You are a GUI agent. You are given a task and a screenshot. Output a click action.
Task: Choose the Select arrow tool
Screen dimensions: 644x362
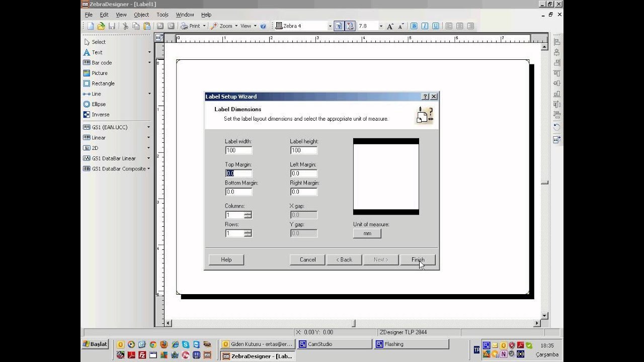point(95,42)
